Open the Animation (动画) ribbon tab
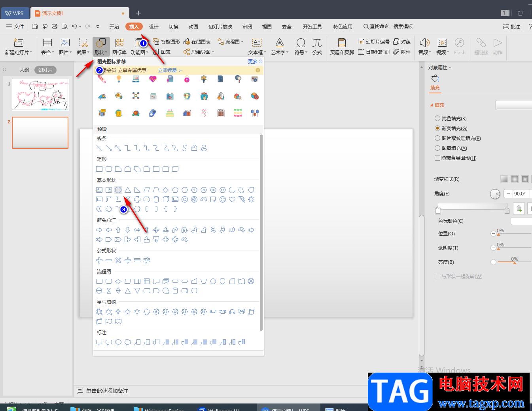The width and height of the screenshot is (532, 411). [193, 27]
